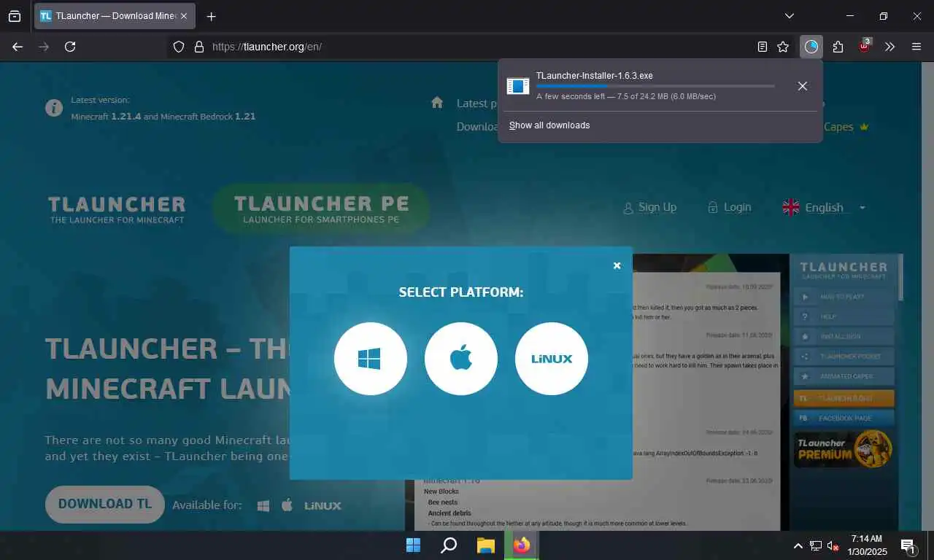Open the notifications center icon
This screenshot has height=560, width=934.
click(x=909, y=545)
